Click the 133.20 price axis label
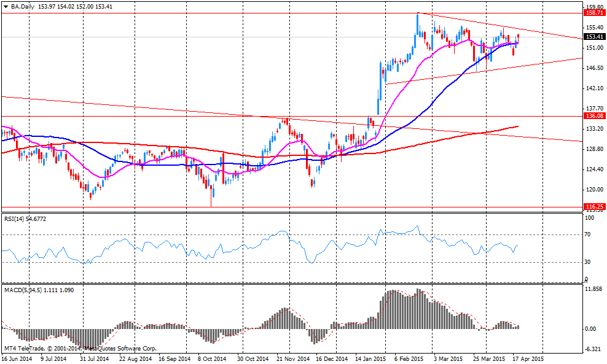Viewport: 607px width, 364px height. tap(595, 129)
